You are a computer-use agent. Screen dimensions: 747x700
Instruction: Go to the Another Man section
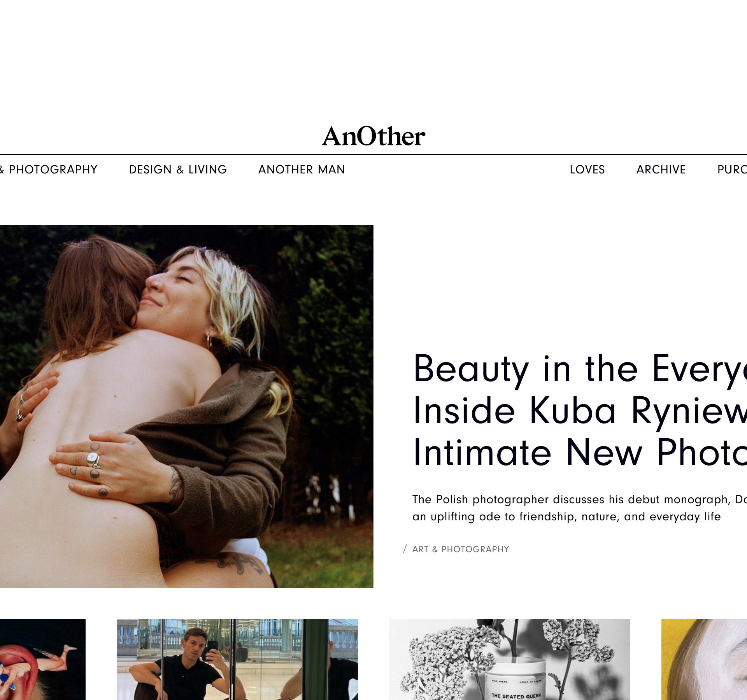(302, 170)
